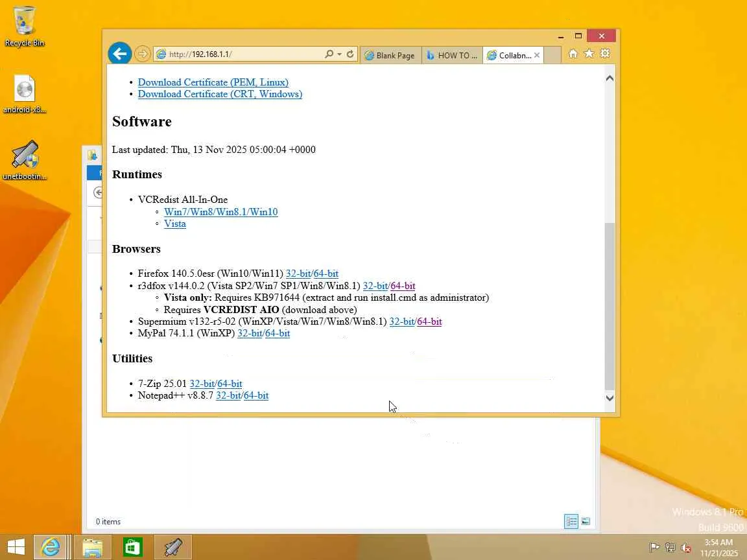The image size is (747, 560).
Task: Download Certificate (CRT, Windows) link
Action: [x=220, y=94]
